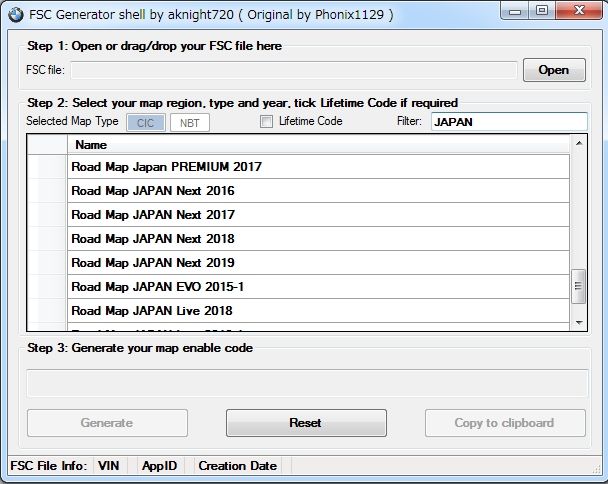The height and width of the screenshot is (484, 608).
Task: Click the BMW app icon in title bar
Action: tap(16, 15)
